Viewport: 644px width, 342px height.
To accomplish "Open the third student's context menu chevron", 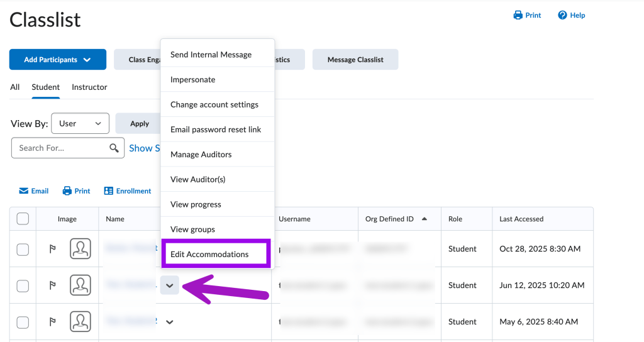I will (169, 322).
